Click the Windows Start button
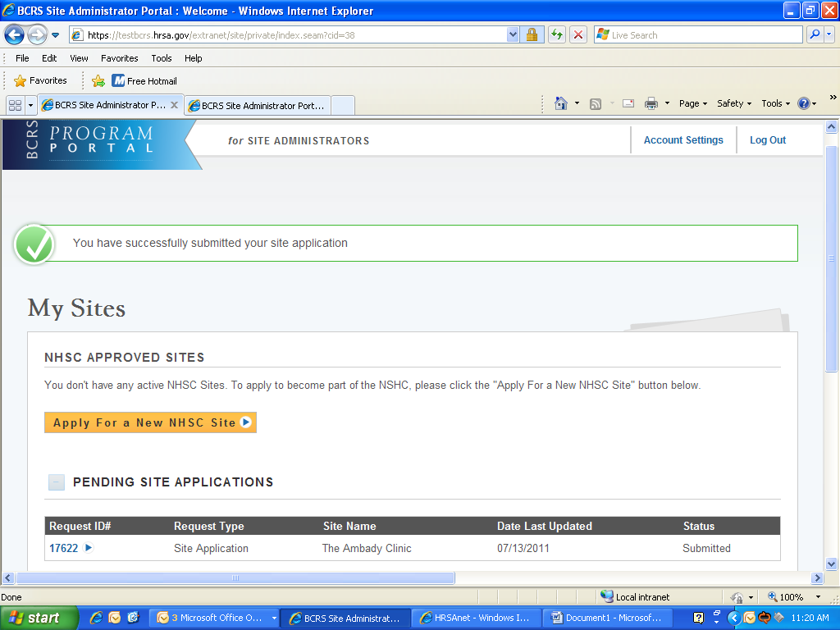This screenshot has width=840, height=630. pyautogui.click(x=39, y=618)
